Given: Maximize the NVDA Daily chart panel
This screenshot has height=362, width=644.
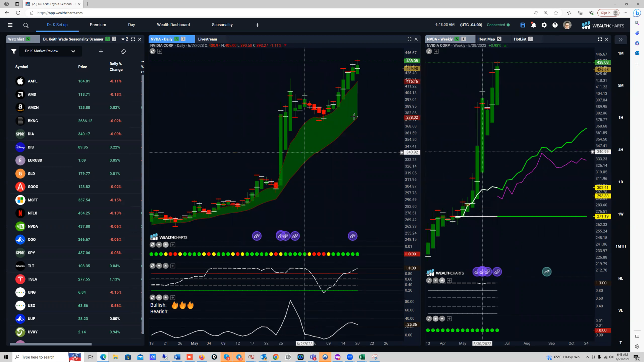Looking at the screenshot, I should click(x=410, y=39).
